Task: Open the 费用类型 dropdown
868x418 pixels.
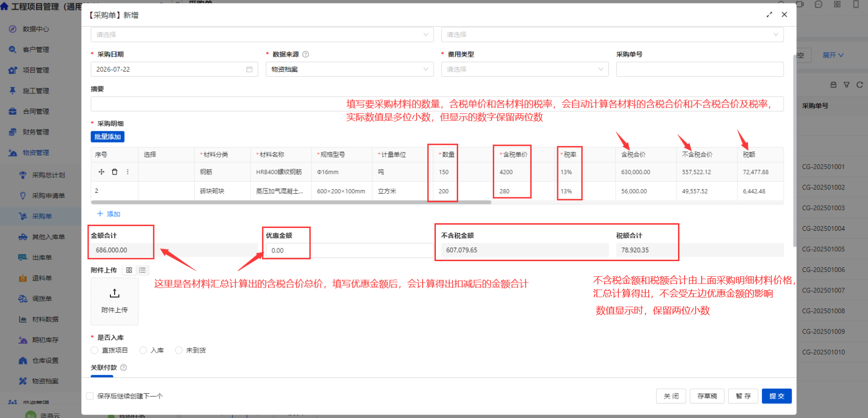Action: tap(525, 69)
